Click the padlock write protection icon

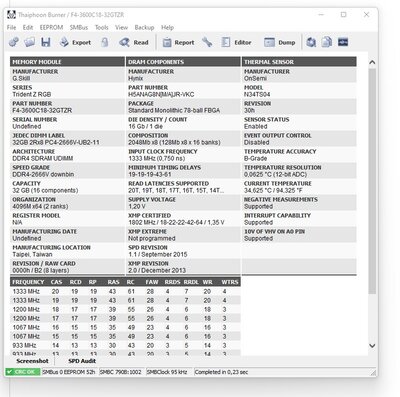[x=105, y=42]
